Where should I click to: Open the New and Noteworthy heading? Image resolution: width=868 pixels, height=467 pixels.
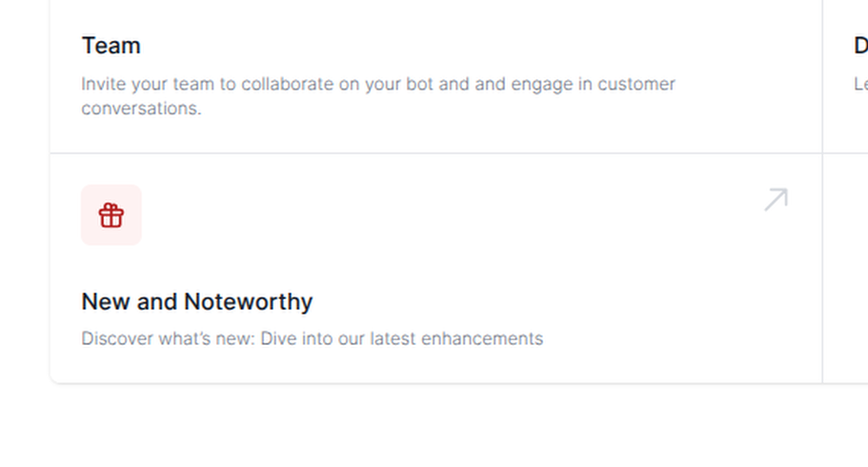(x=196, y=302)
